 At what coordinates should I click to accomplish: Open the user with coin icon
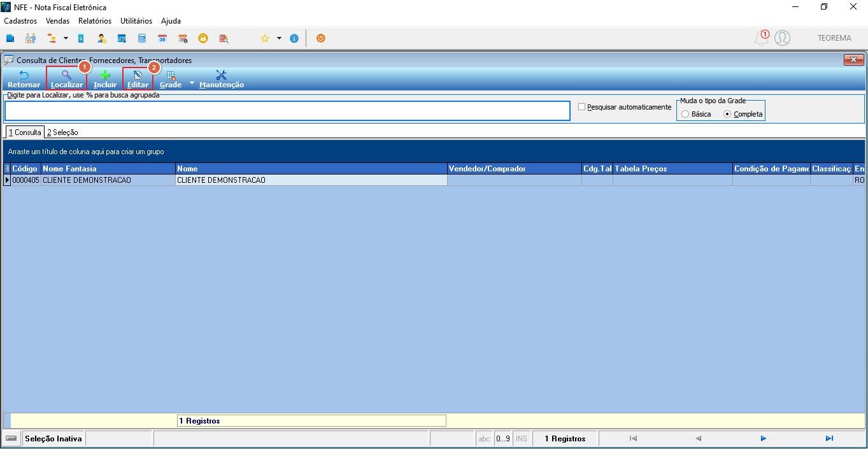(102, 38)
